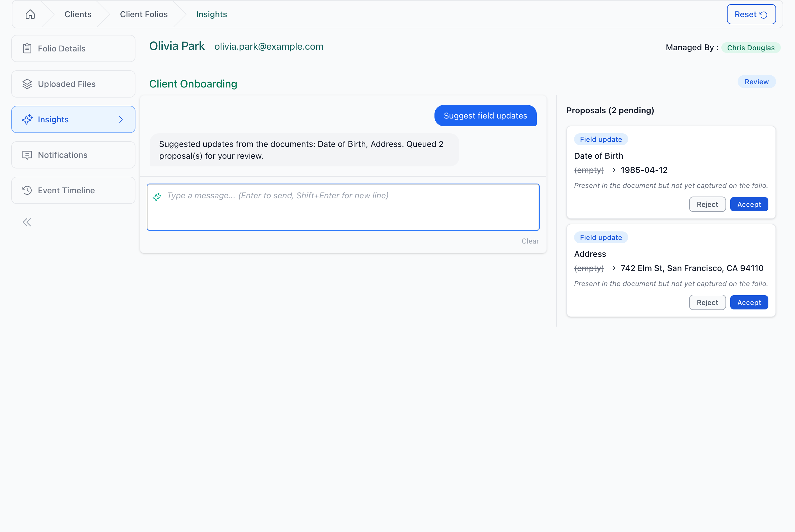Reject the Address proposal
795x532 pixels.
707,302
